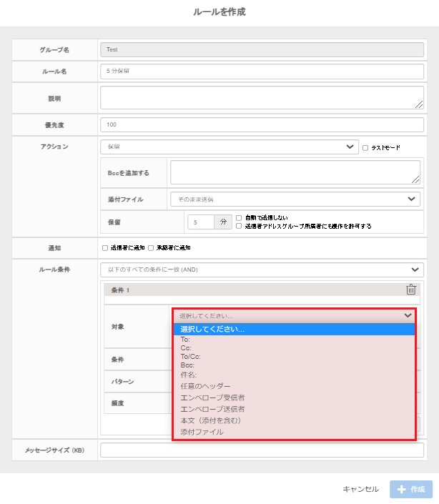439x504 pixels.
Task: Click the 作成 create button
Action: pyautogui.click(x=411, y=489)
